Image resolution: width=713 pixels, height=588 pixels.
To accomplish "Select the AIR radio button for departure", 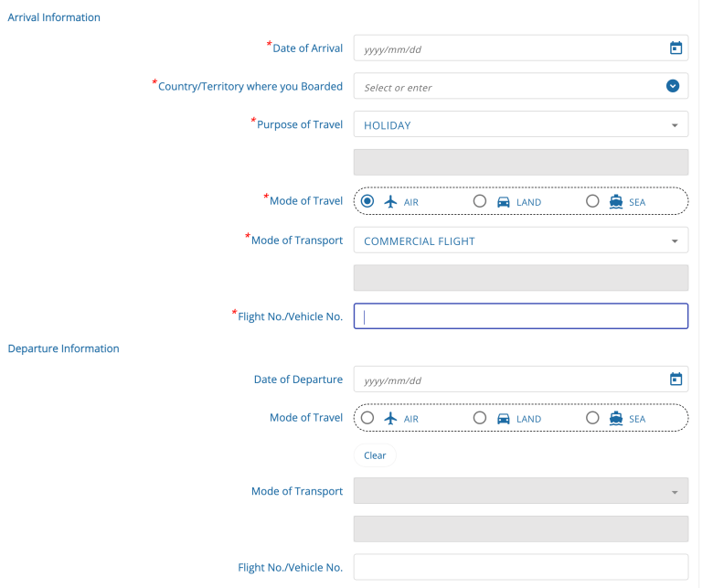I will (x=367, y=418).
